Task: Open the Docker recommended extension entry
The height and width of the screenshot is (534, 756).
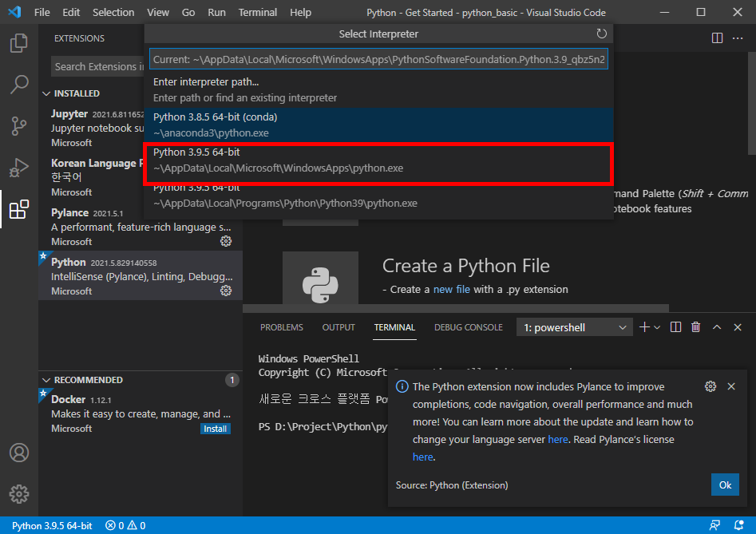Action: [141, 413]
